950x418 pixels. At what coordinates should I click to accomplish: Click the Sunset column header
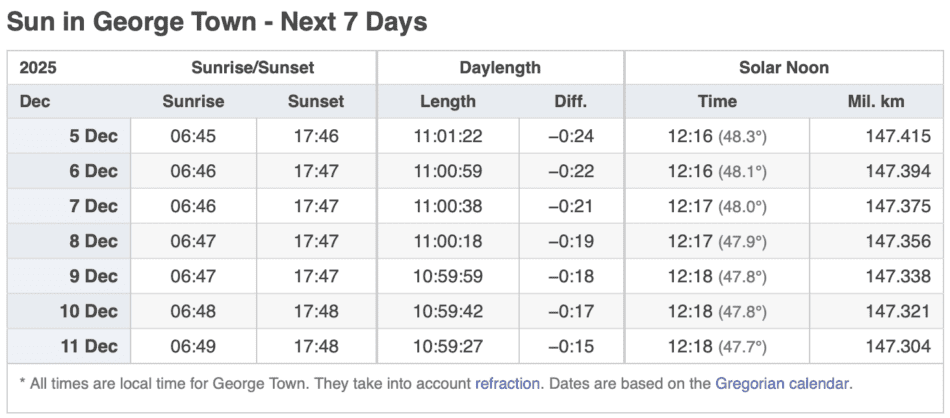[x=316, y=101]
